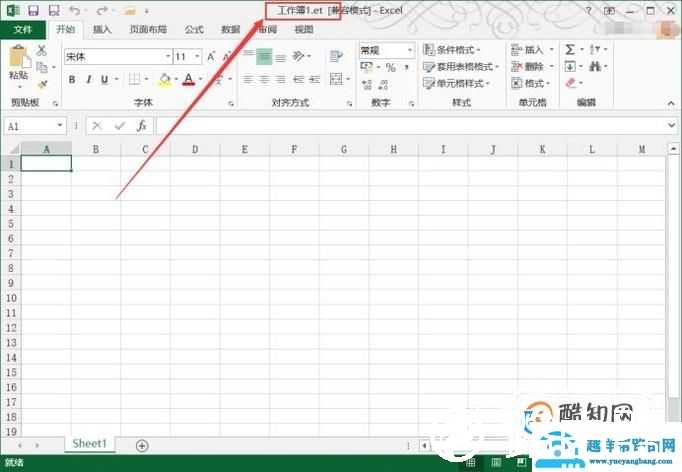682x472 pixels.
Task: Open the Name Box A1 dropdown arrow
Action: (60, 126)
